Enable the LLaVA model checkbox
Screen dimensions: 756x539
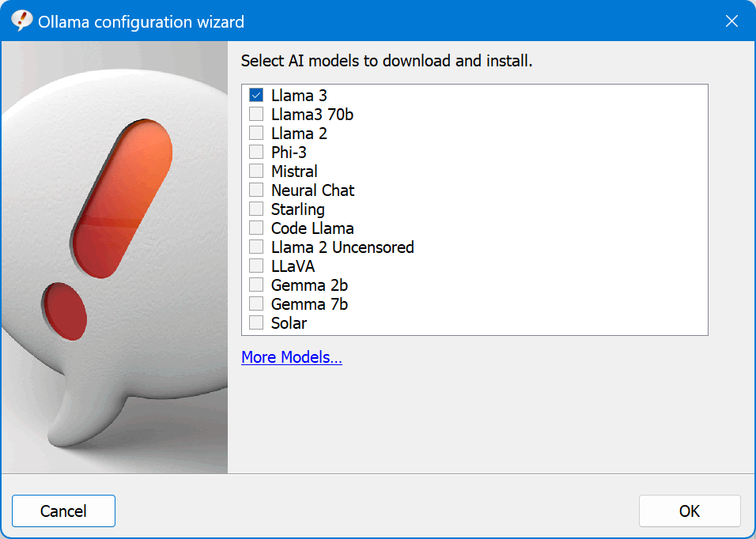[x=256, y=266]
